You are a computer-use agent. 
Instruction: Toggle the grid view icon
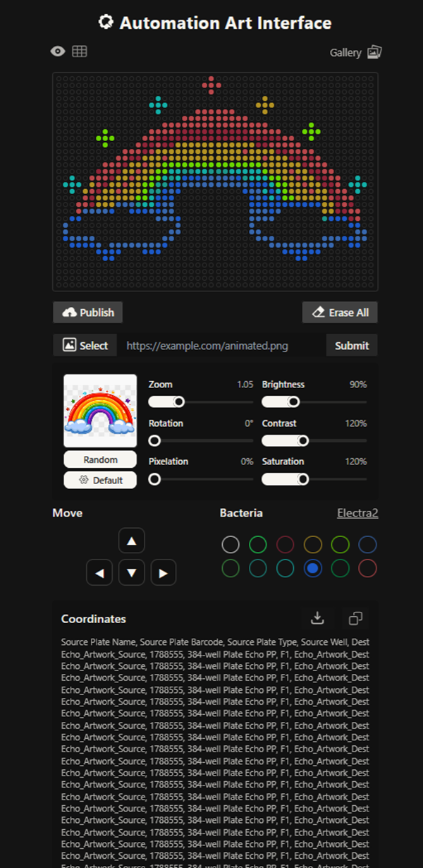coord(80,52)
